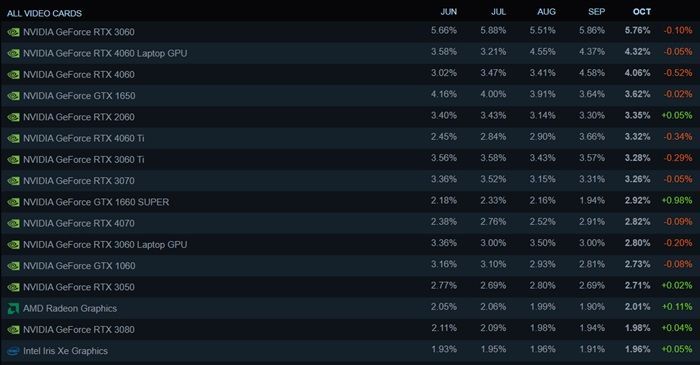This screenshot has height=365, width=700.
Task: Select the JUN column header
Action: point(448,12)
